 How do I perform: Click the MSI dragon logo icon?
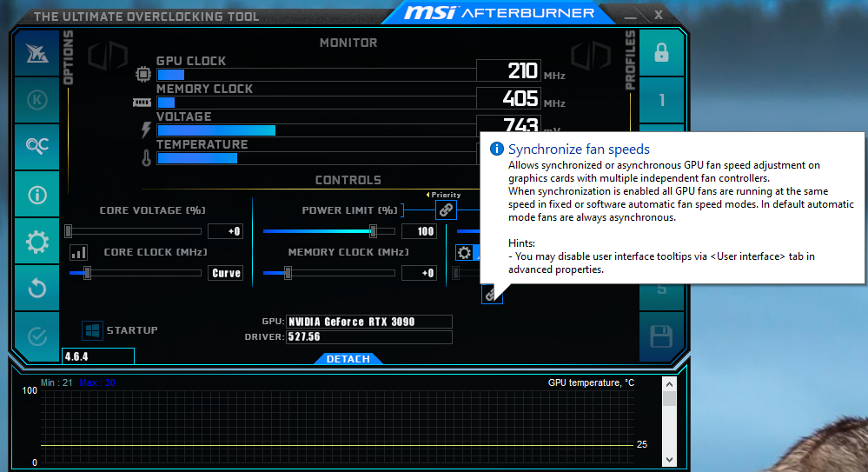coord(36,53)
